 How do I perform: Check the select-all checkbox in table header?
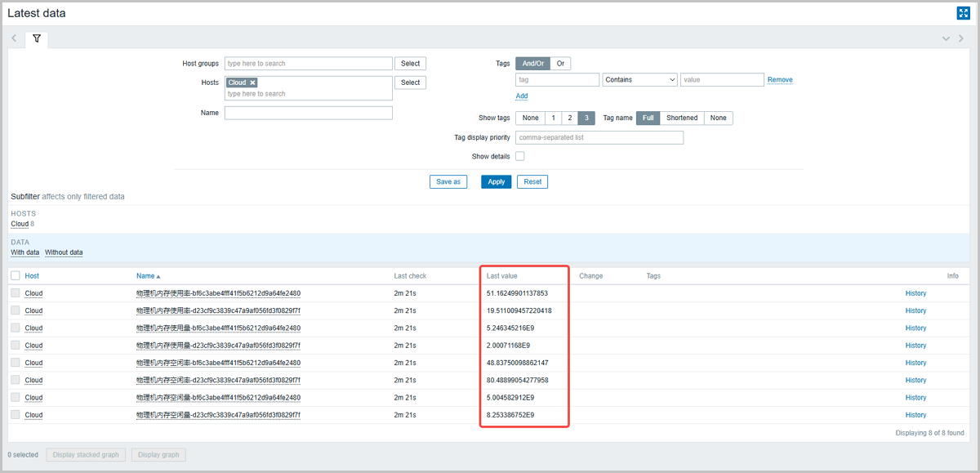tap(16, 276)
